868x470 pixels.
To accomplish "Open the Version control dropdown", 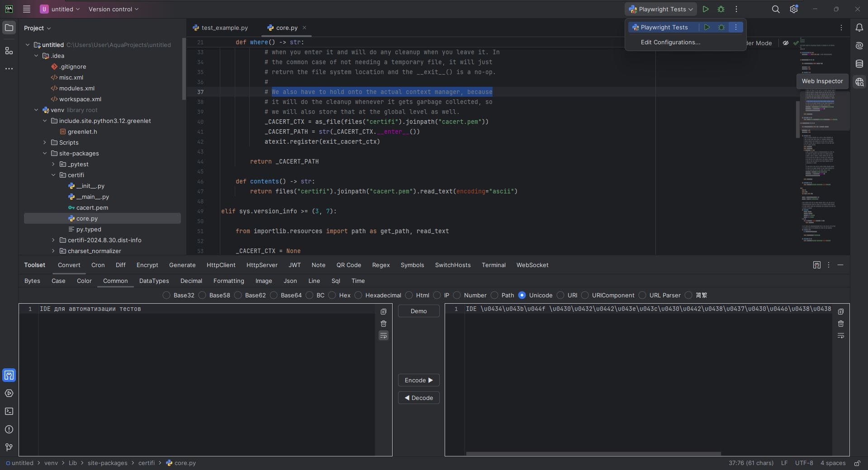I will (x=114, y=9).
